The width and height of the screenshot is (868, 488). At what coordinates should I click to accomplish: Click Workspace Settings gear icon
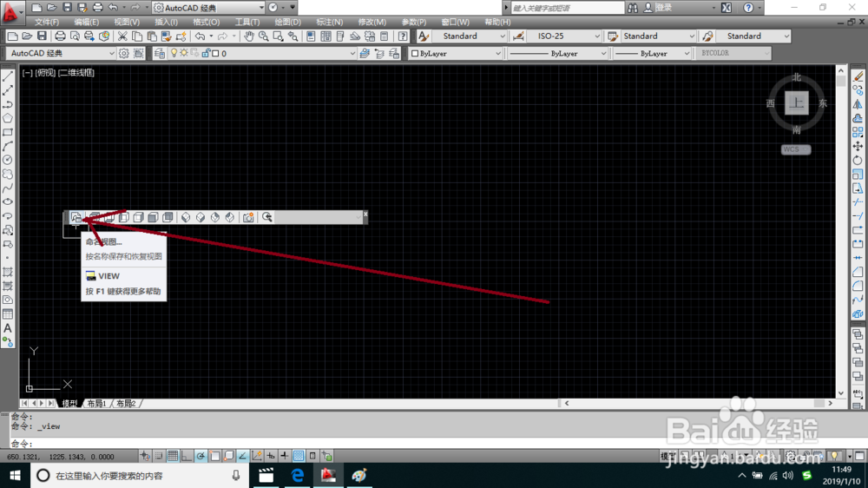[x=124, y=53]
